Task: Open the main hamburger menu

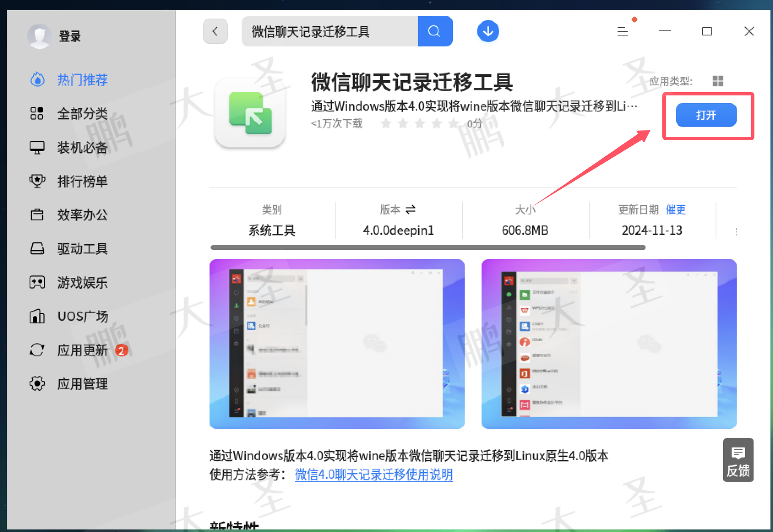Action: coord(622,32)
